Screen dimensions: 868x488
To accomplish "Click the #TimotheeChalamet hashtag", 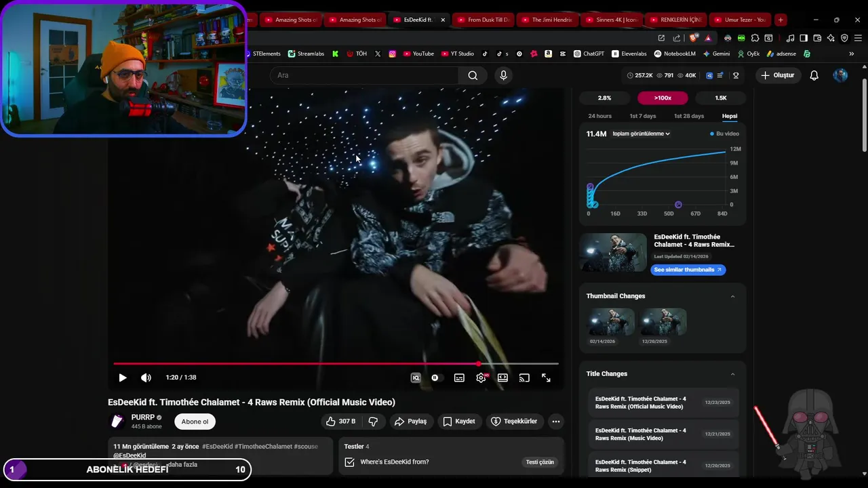I will pyautogui.click(x=263, y=447).
